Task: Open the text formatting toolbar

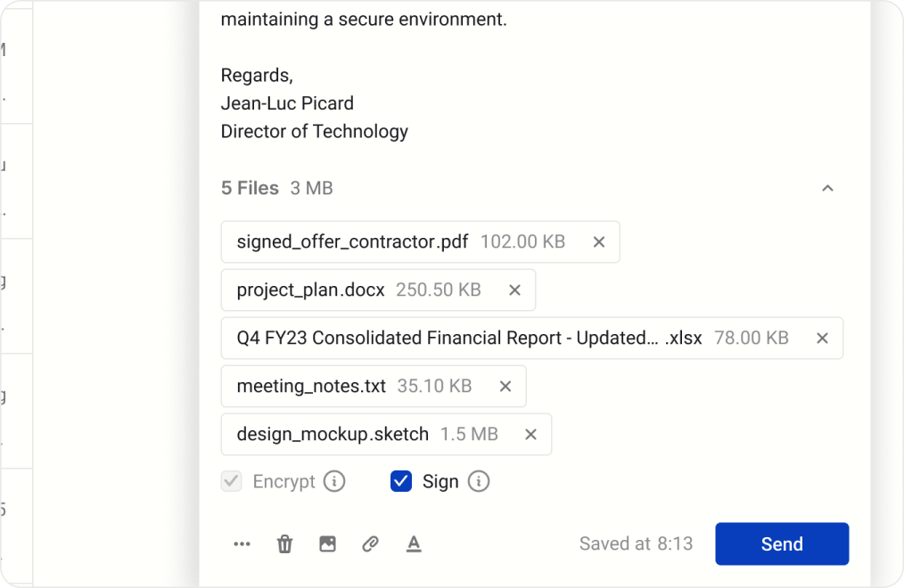Action: 414,543
